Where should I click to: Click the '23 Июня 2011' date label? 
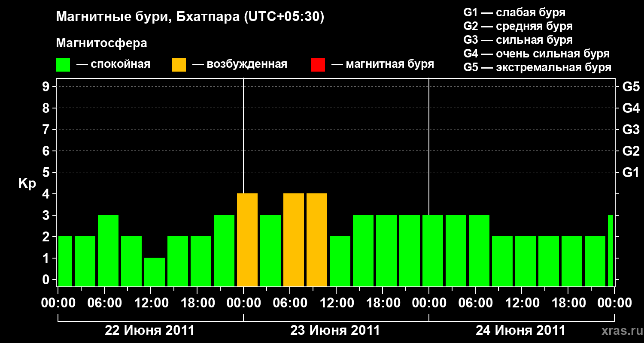tap(335, 331)
